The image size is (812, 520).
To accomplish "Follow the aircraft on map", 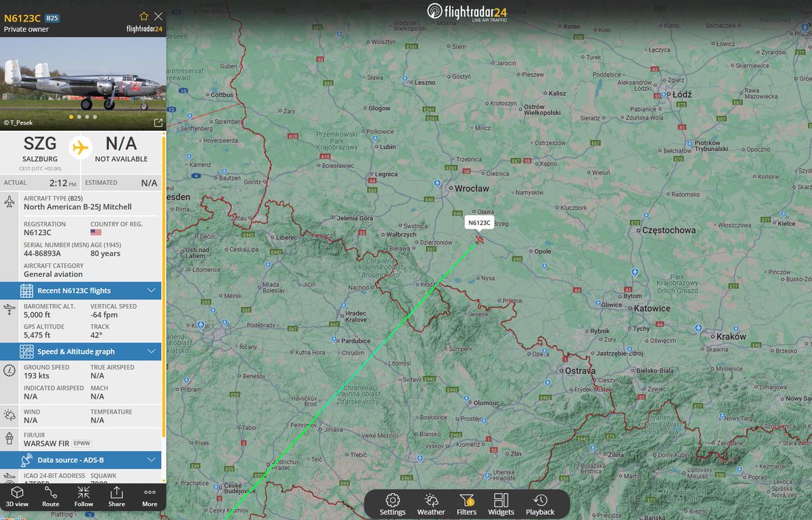I will 84,496.
